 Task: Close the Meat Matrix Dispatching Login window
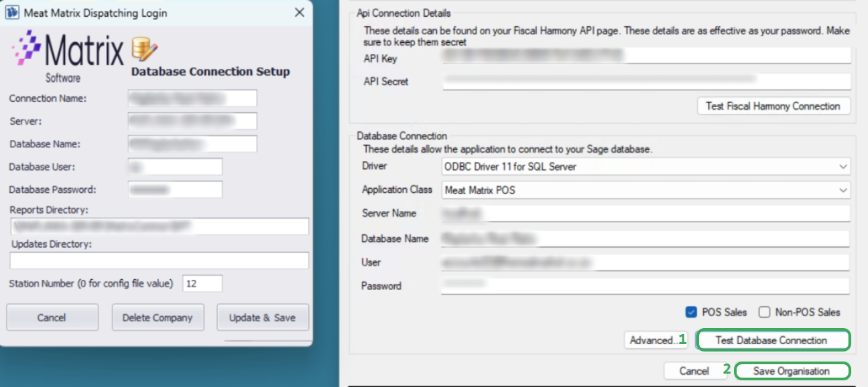point(300,13)
